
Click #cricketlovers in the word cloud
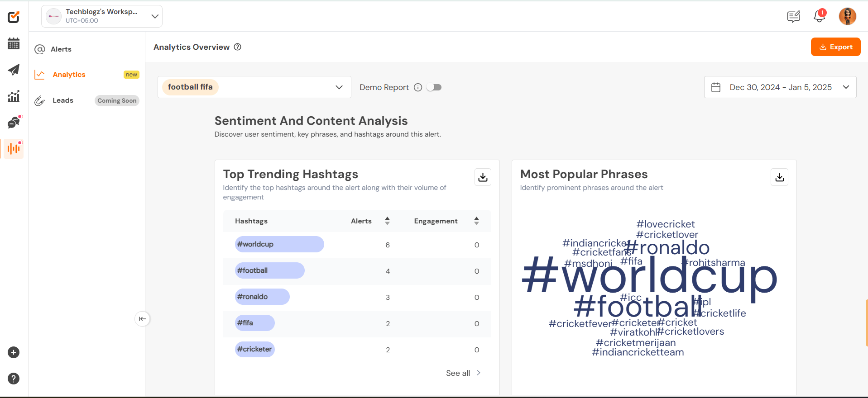pyautogui.click(x=691, y=332)
